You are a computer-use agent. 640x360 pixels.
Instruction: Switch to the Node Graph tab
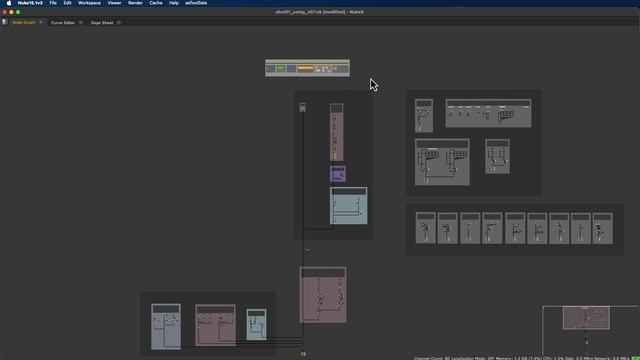click(x=24, y=22)
